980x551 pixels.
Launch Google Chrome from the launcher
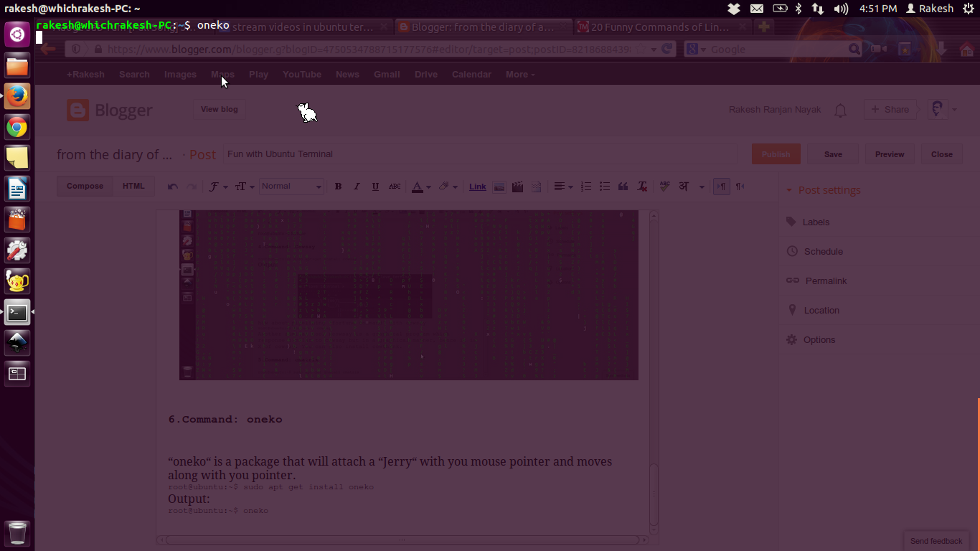[x=17, y=128]
